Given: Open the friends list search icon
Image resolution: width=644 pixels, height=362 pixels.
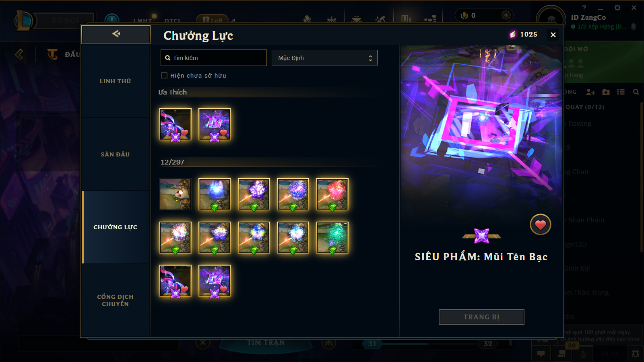Looking at the screenshot, I should point(636,92).
